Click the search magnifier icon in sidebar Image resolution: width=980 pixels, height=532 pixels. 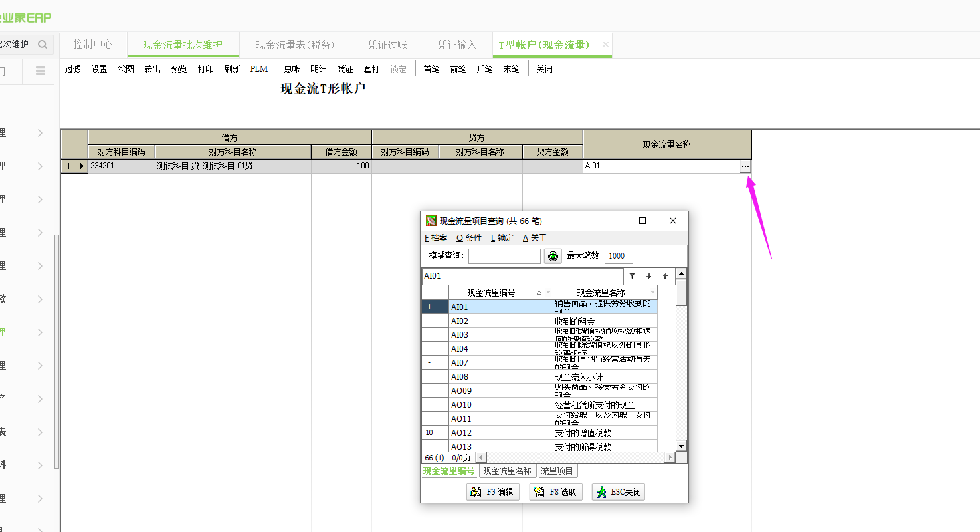coord(43,45)
